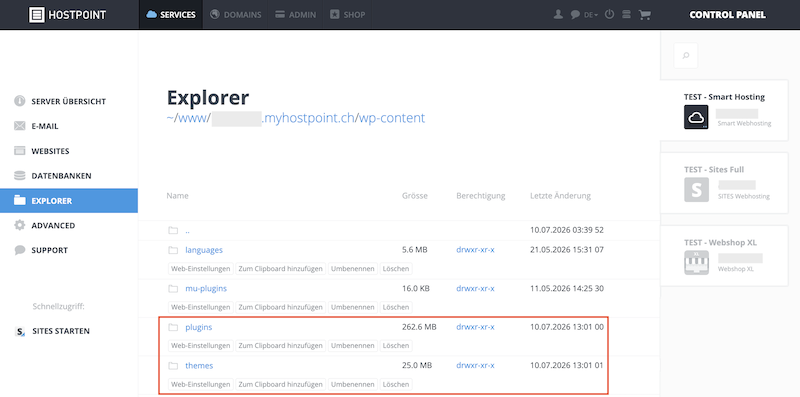
Task: Click Zum Clipboard hinzufügen under themes
Action: coord(281,384)
